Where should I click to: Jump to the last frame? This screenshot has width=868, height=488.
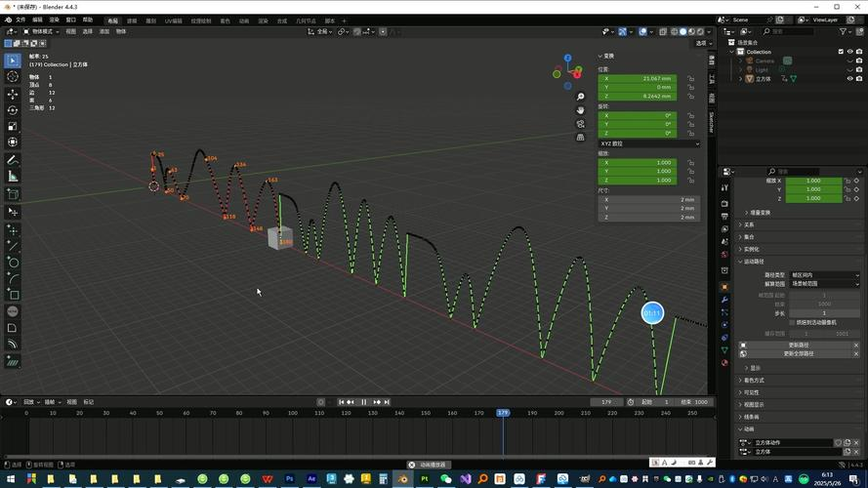coord(387,402)
